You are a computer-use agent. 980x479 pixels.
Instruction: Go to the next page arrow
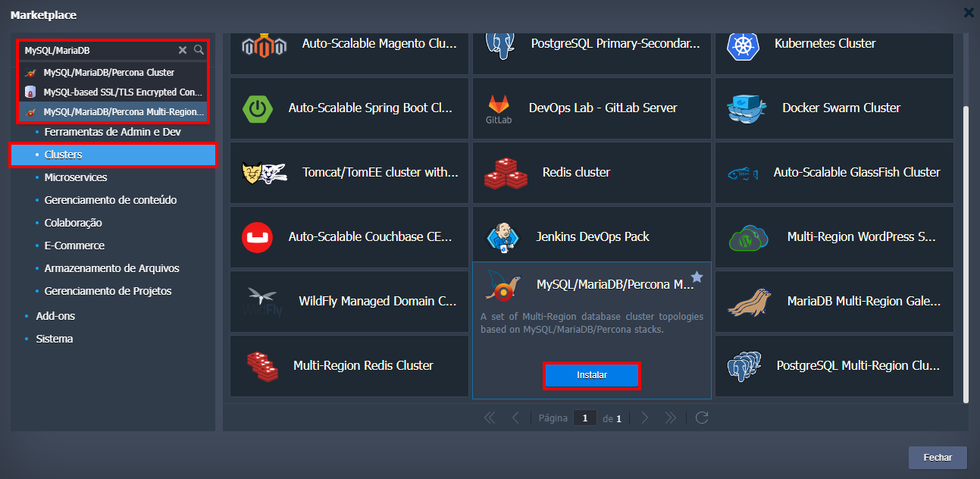[644, 418]
